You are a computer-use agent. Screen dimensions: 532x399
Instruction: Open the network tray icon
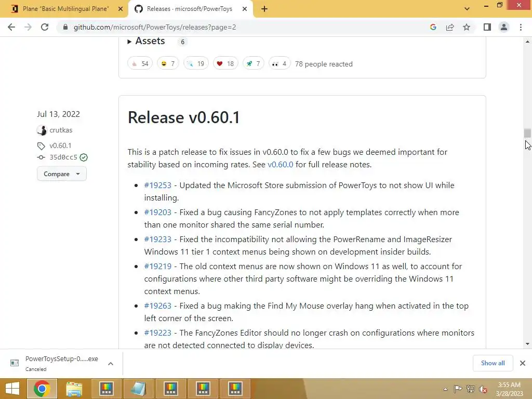coord(470,389)
